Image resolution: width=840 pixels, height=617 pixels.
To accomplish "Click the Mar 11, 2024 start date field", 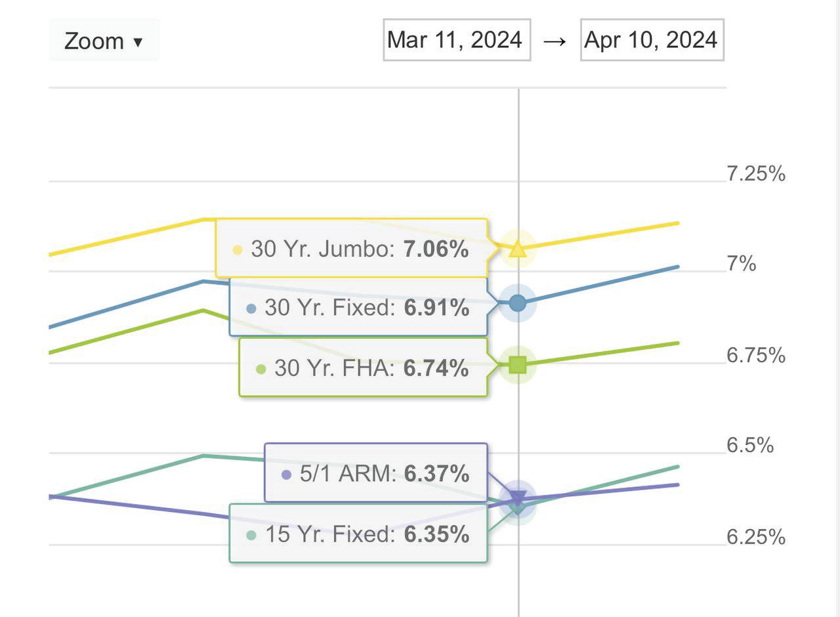I will tap(456, 40).
